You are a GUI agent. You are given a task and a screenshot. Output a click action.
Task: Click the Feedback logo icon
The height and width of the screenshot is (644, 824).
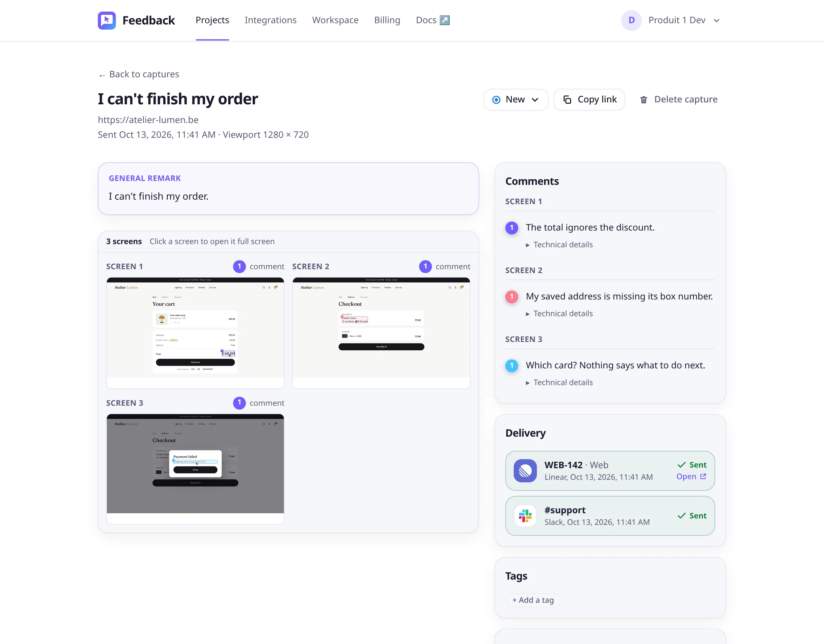pyautogui.click(x=107, y=20)
